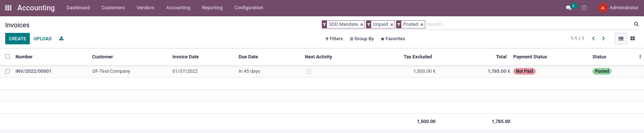The width and height of the screenshot is (644, 133).
Task: Click the download import icon beside Upload
Action: pyautogui.click(x=61, y=38)
